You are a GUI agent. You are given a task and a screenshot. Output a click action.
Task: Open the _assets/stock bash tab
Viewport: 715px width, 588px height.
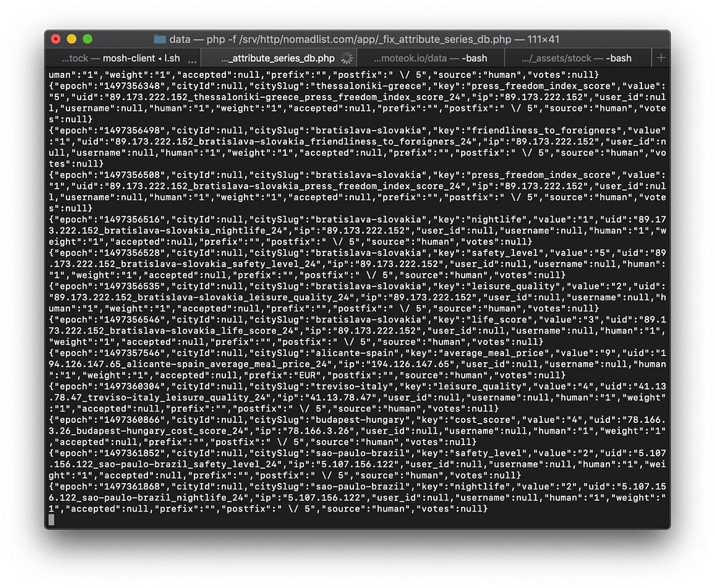pyautogui.click(x=577, y=58)
